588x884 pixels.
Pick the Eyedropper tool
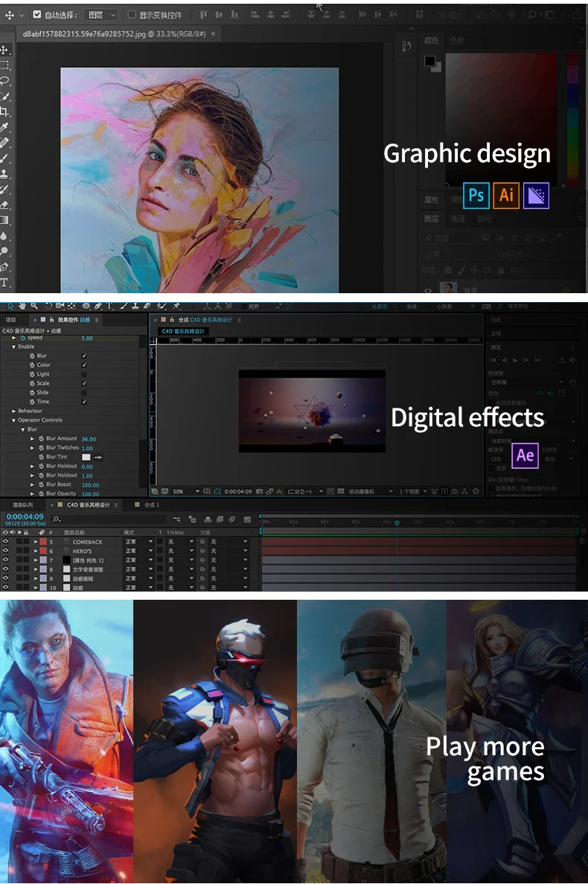point(4,127)
